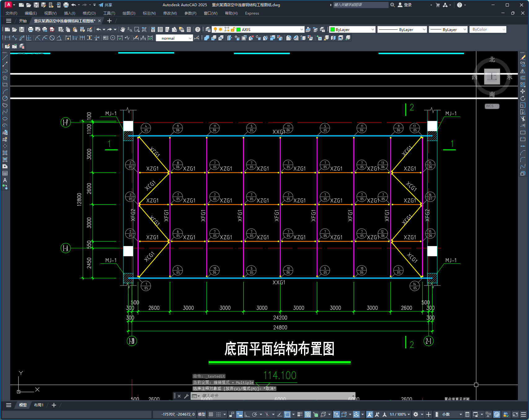Switch to the 布局1 layout tab
The width and height of the screenshot is (529, 420).
click(39, 405)
